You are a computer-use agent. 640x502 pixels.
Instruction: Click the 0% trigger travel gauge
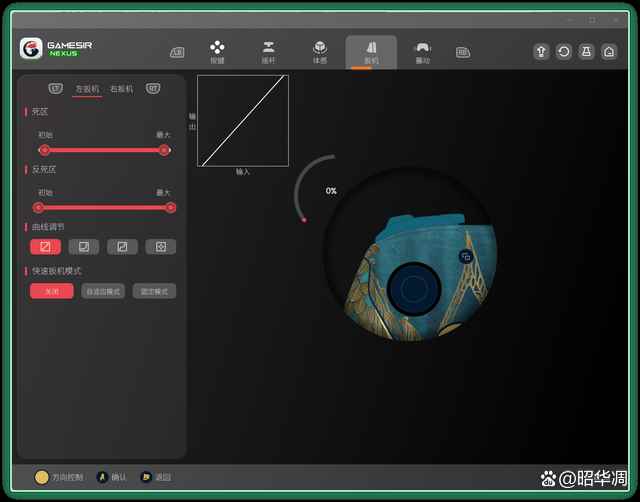point(316,189)
